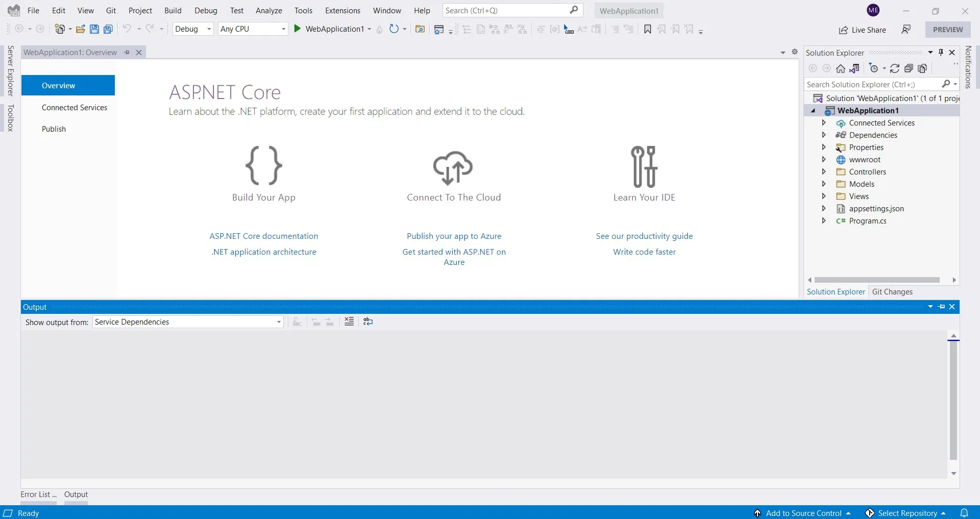Open the Send Feedback icon
980x519 pixels.
pyautogui.click(x=906, y=29)
